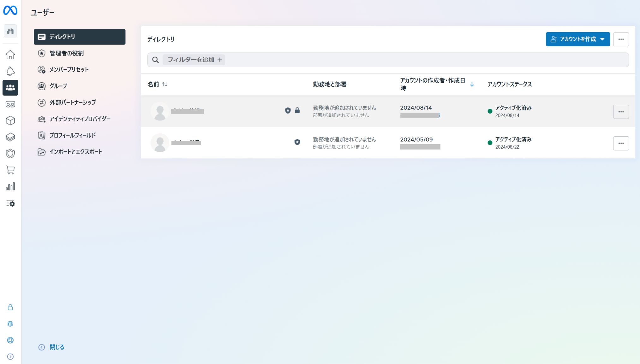Open the bar chart analytics icon
Viewport: 640px width, 364px height.
(10, 186)
